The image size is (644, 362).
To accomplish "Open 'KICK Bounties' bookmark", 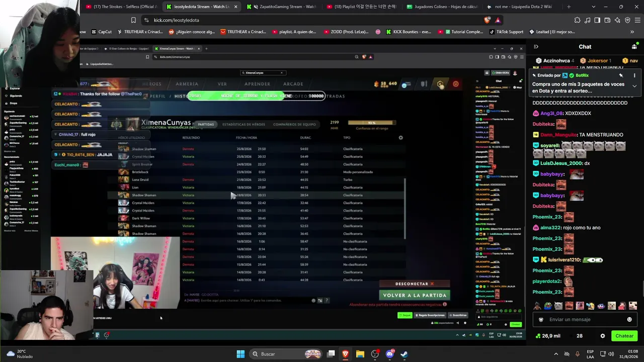I will 409,32.
